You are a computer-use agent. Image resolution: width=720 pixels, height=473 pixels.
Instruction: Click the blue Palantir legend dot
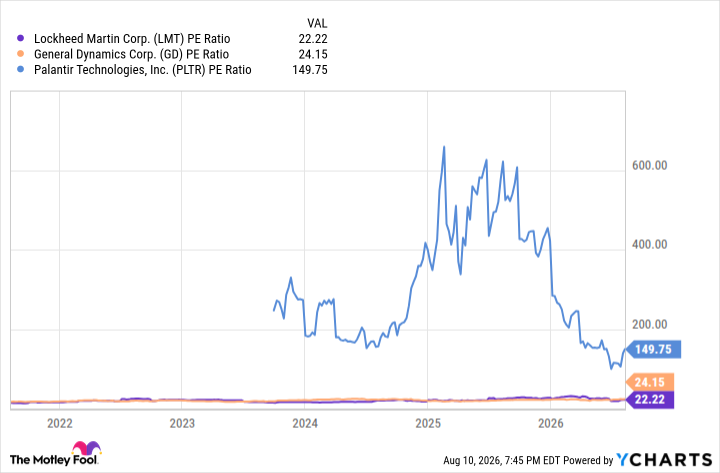20,70
